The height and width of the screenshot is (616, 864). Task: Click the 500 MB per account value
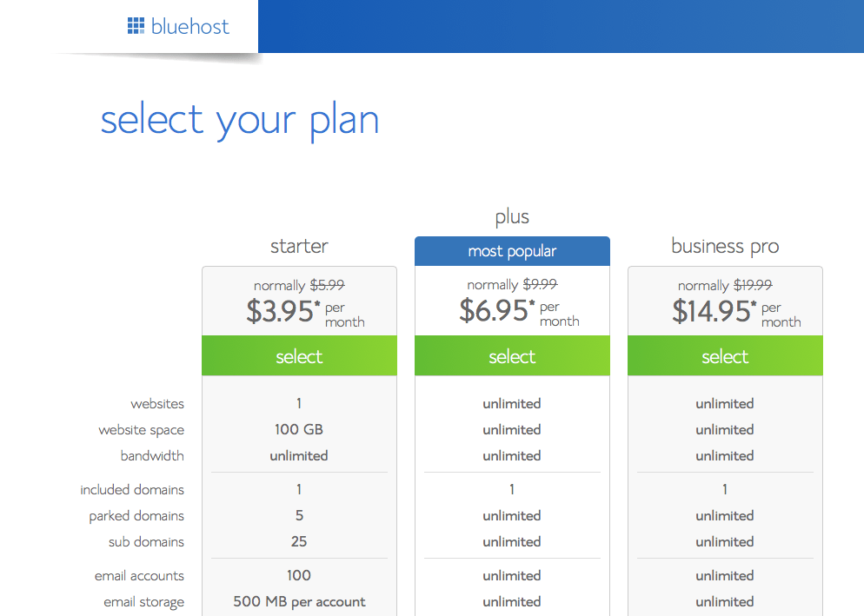coord(299,602)
